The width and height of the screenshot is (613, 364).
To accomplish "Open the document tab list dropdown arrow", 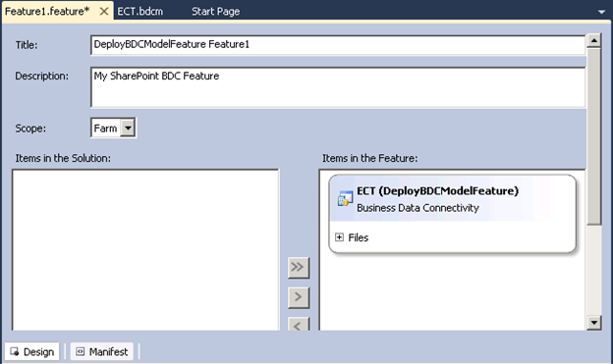I will [x=601, y=12].
